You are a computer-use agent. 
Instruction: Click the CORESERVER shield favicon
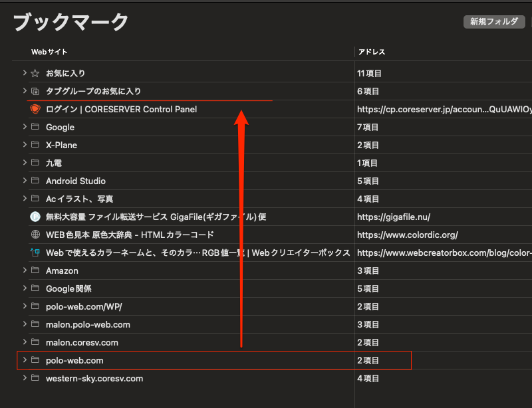(x=35, y=109)
